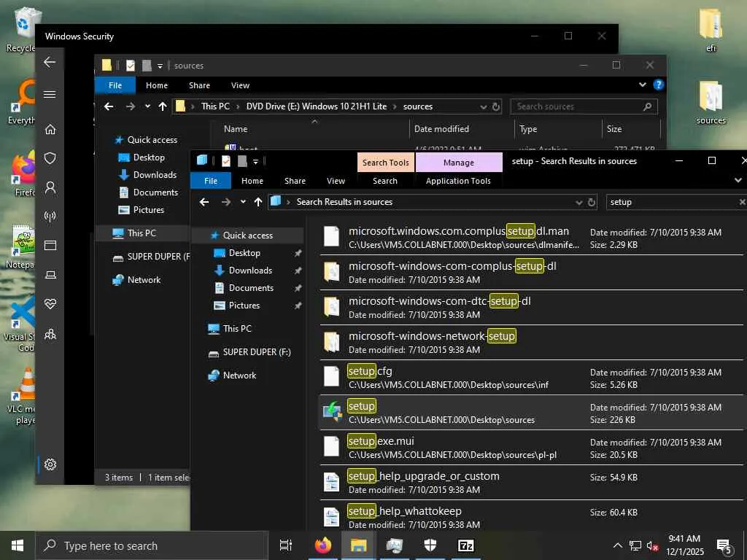Open the Home tab in sources window
747x560 pixels.
tap(157, 85)
